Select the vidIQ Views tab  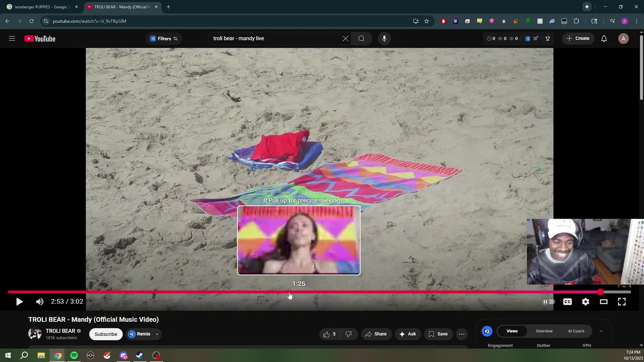512,331
